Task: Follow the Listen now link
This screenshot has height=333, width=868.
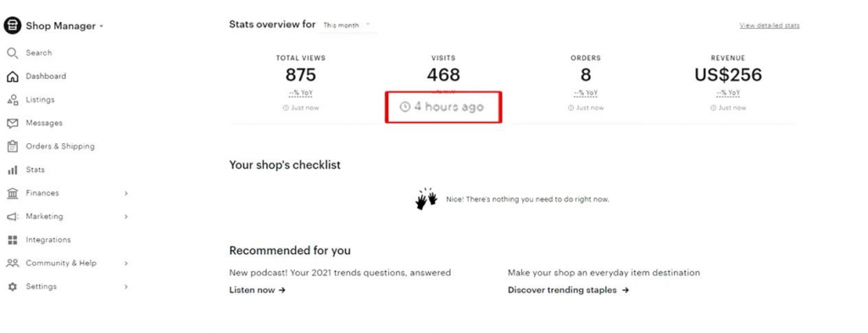Action: tap(258, 290)
